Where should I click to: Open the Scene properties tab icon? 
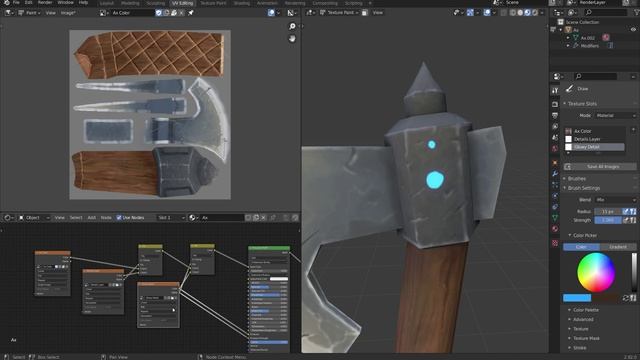(555, 138)
